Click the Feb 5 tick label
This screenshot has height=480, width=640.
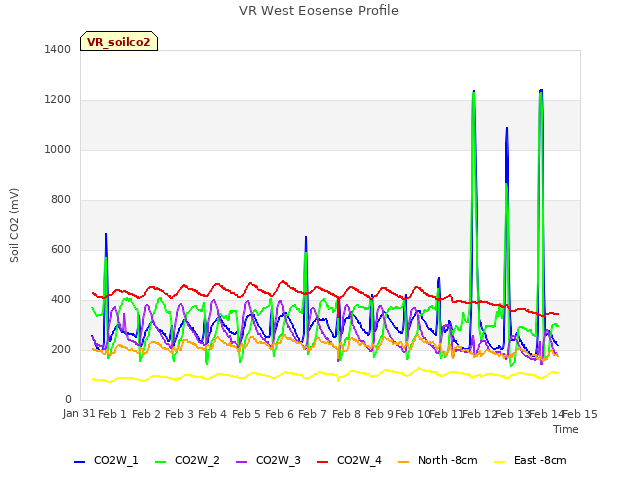[246, 414]
